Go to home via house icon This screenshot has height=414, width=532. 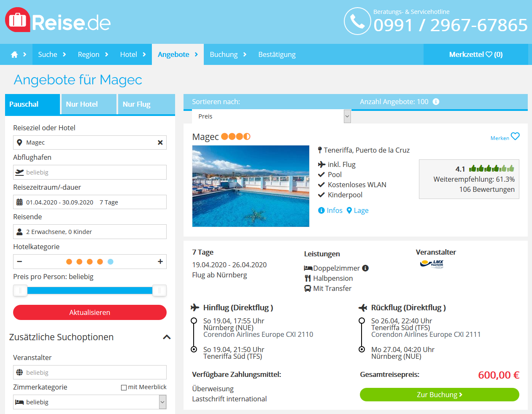[14, 54]
